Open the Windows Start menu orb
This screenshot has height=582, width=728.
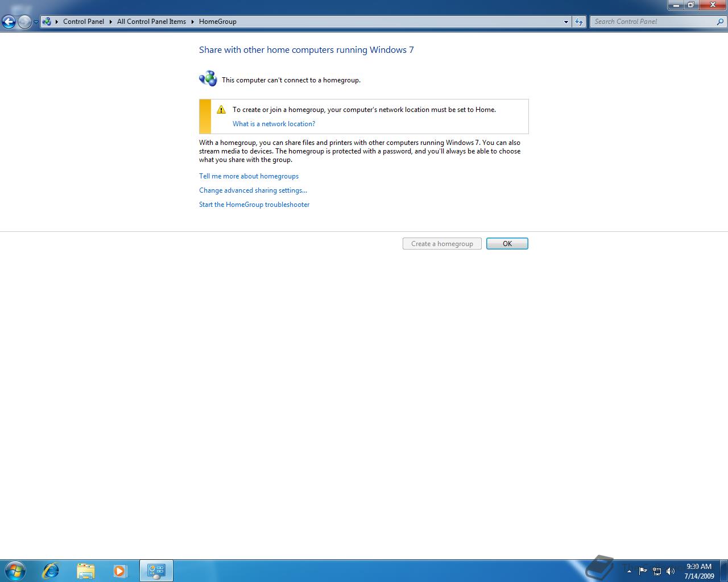coord(15,571)
